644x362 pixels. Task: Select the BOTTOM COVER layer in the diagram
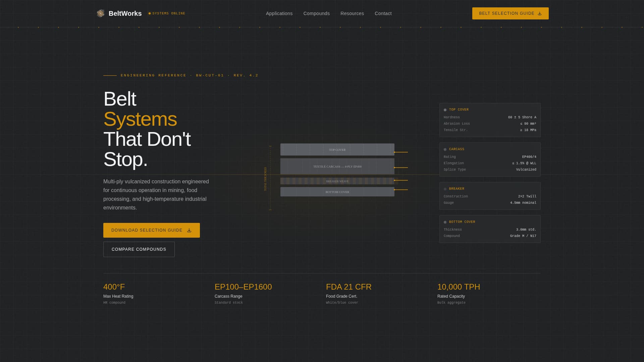click(x=337, y=192)
